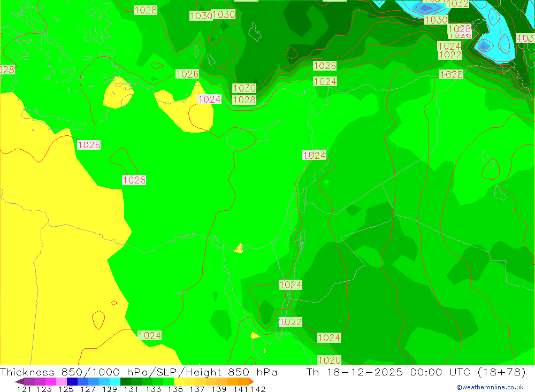Pick the dark navy blue legend swatch
The image size is (535, 392).
click(x=72, y=381)
